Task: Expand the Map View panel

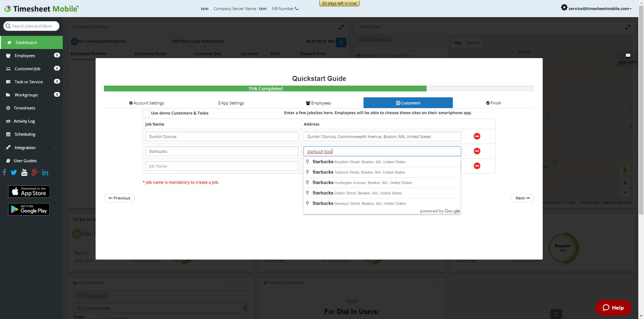Action: [x=628, y=27]
